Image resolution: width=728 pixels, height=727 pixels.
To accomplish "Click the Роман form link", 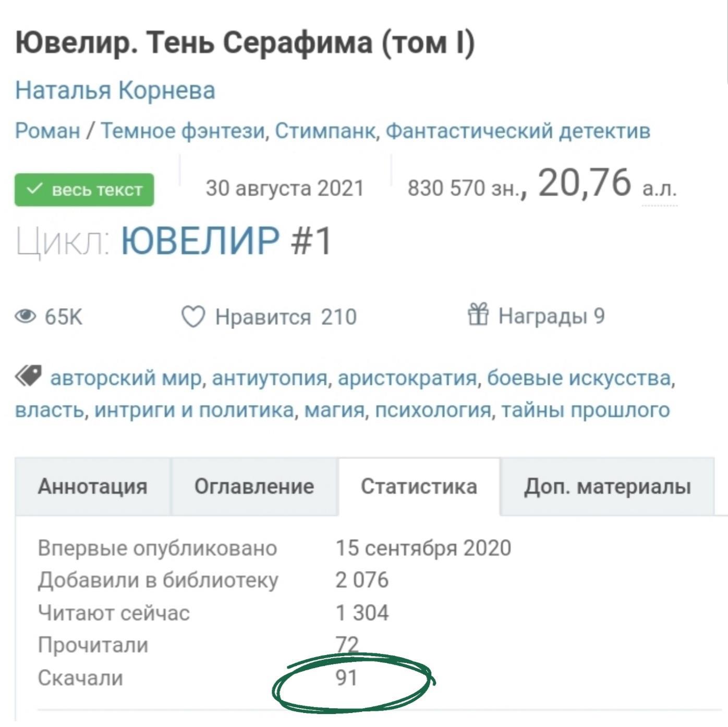I will tap(47, 130).
